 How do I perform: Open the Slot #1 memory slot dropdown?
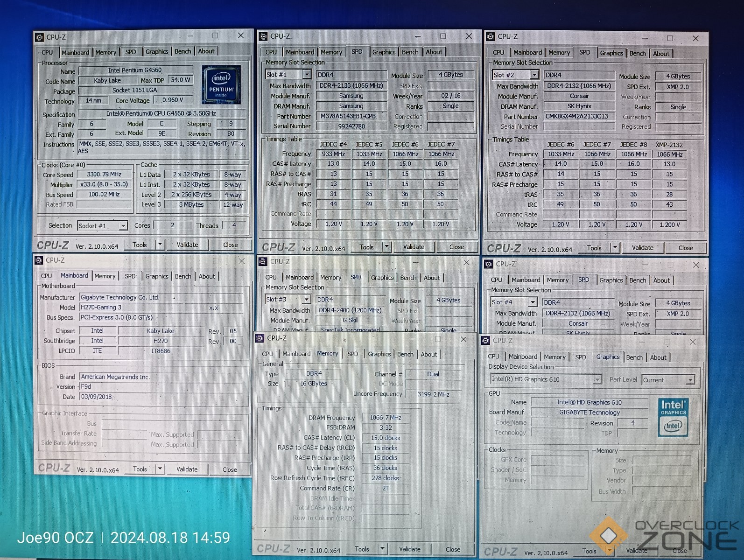[307, 75]
